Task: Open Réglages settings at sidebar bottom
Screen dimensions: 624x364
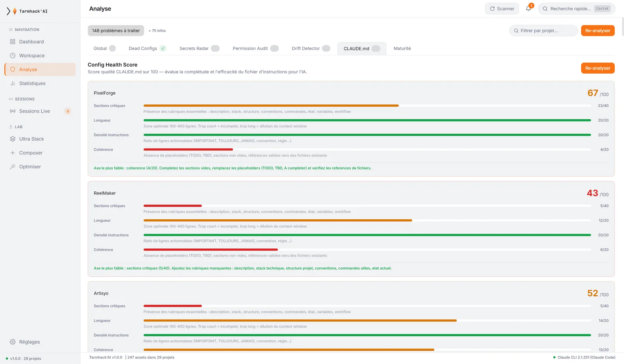Action: coord(40,342)
